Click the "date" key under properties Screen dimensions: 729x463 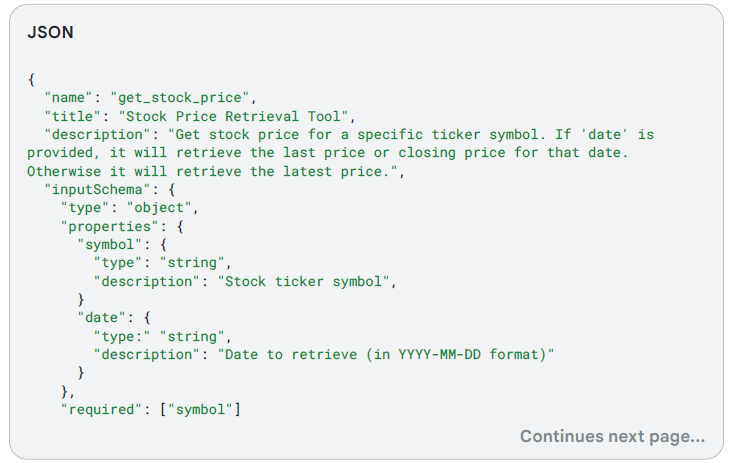pos(103,317)
